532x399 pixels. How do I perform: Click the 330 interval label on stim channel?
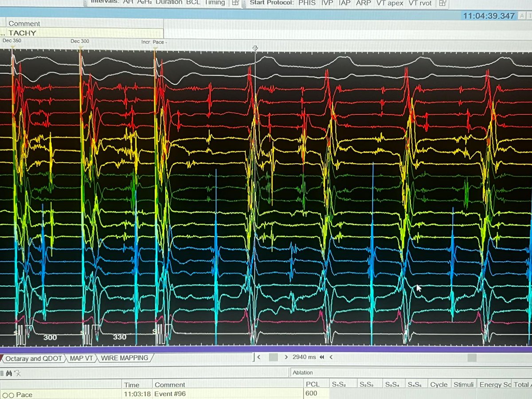[119, 337]
